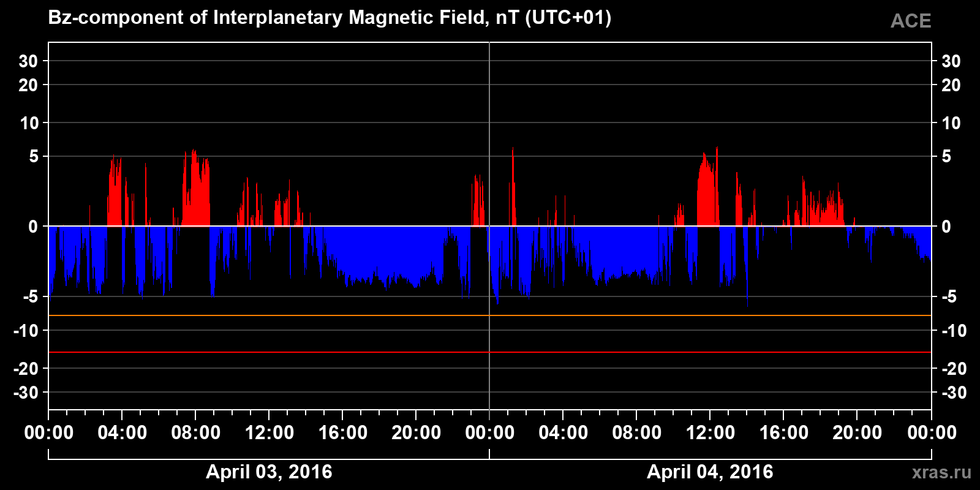980x490 pixels.
Task: Click the '-5' value on the left axis
Action: [x=31, y=297]
